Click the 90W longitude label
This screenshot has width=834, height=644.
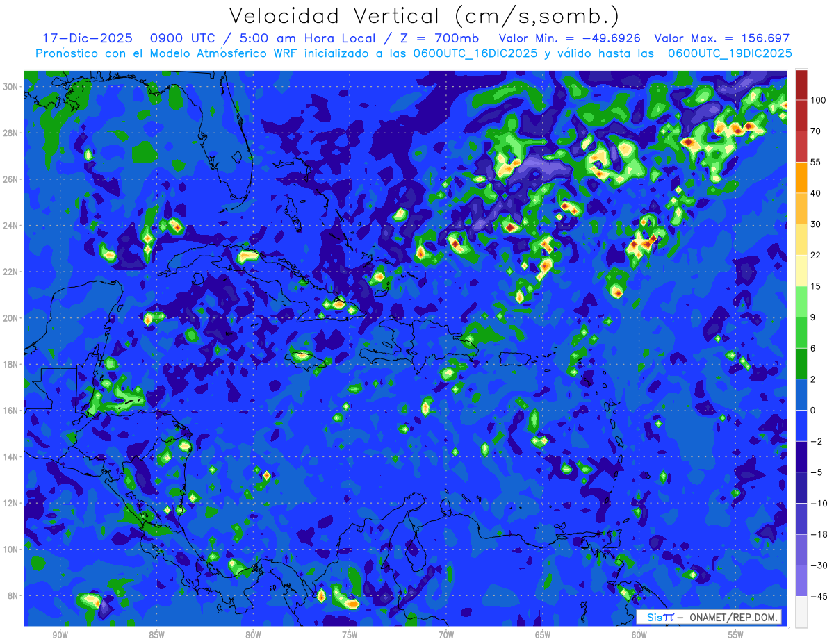(60, 635)
